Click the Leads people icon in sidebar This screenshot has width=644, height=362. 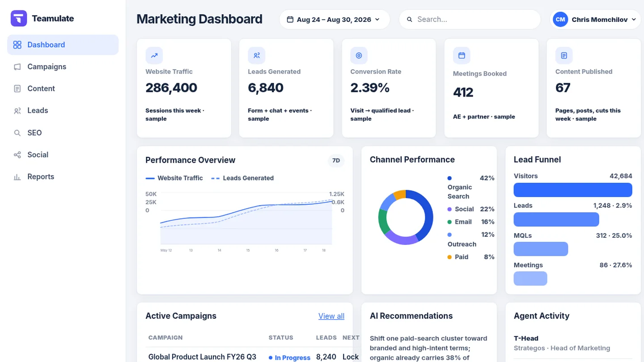(17, 110)
